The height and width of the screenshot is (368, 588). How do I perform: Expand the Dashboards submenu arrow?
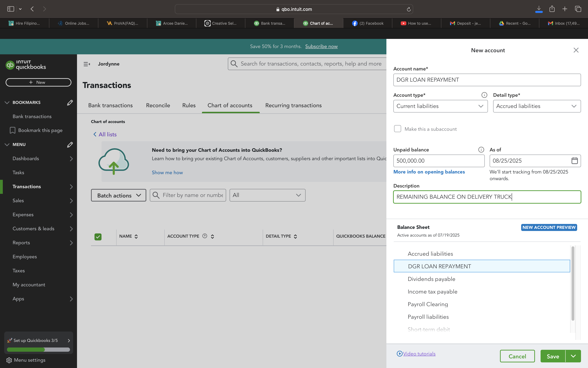click(x=71, y=159)
